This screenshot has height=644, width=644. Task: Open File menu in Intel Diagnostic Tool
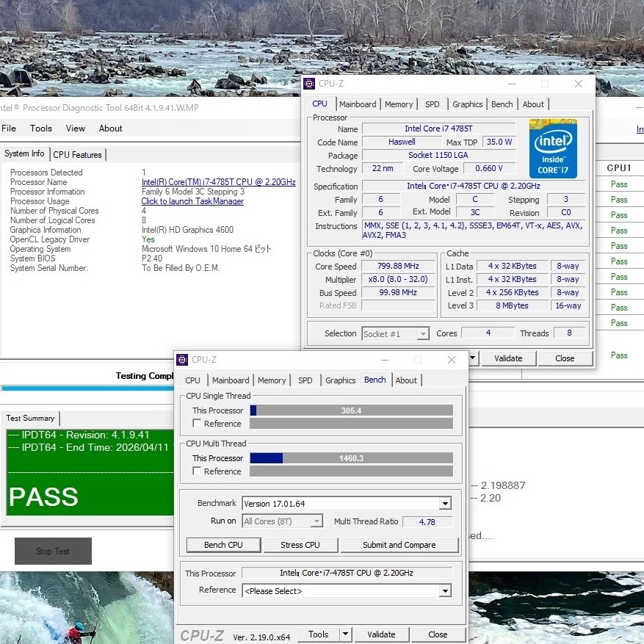click(9, 129)
